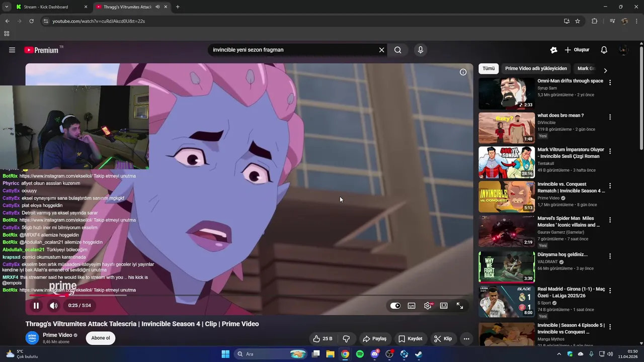The image size is (644, 362).
Task: Open the sparkle icon next to Oluştur
Action: click(x=553, y=50)
